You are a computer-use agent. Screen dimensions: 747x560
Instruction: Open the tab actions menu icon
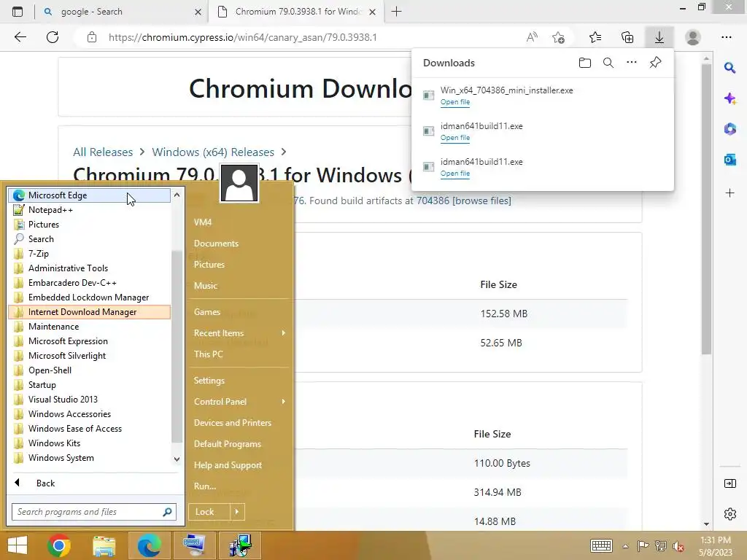[x=18, y=12]
